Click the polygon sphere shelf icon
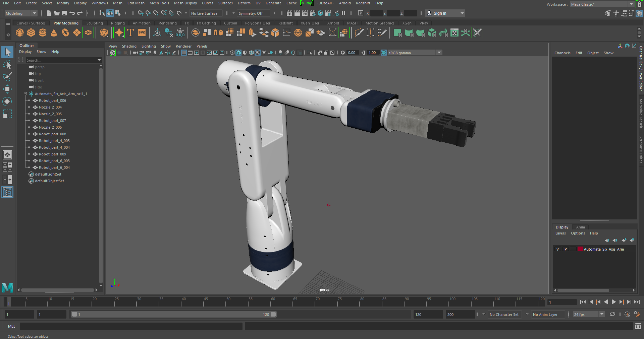The width and height of the screenshot is (644, 339). point(20,32)
